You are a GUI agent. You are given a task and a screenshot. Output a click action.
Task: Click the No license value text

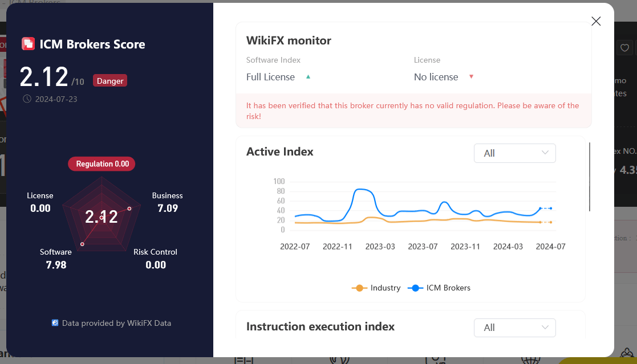point(436,77)
